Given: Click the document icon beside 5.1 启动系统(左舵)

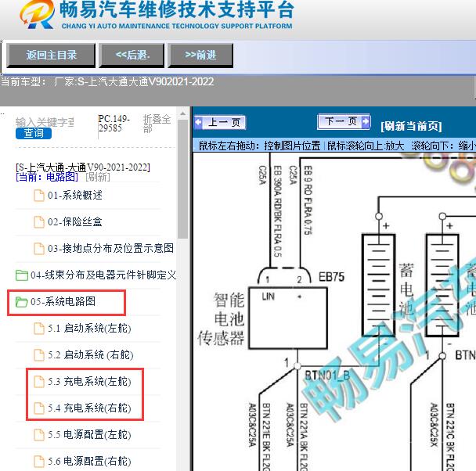Looking at the screenshot, I should (x=39, y=328).
